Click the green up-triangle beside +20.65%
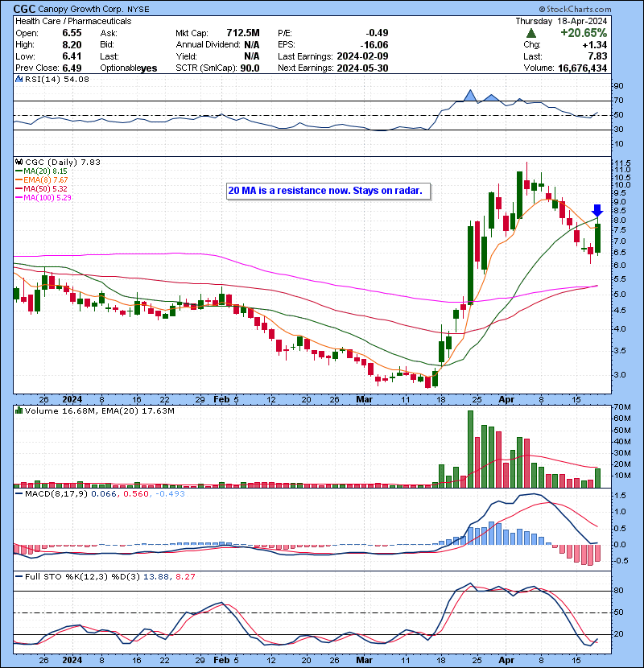644x668 pixels. (530, 33)
